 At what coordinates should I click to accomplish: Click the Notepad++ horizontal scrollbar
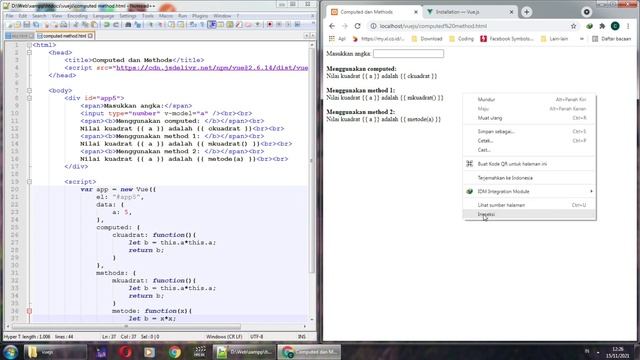(x=127, y=327)
